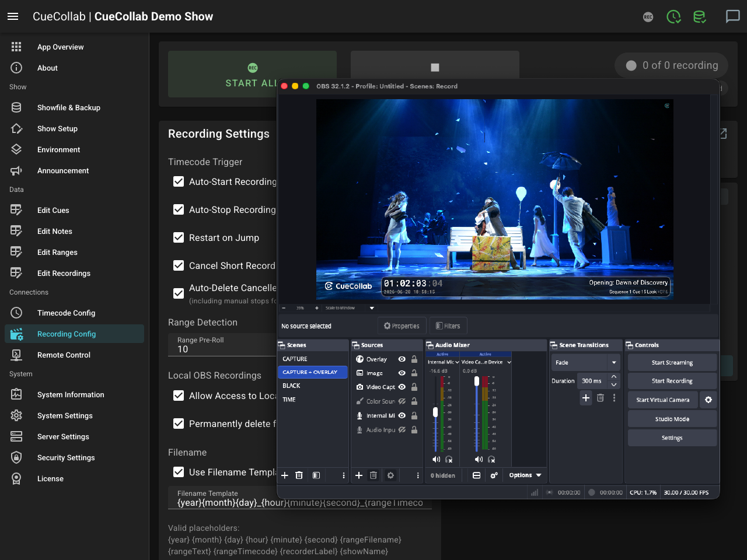Open Showfile & Backup page
The image size is (747, 560).
point(74,107)
